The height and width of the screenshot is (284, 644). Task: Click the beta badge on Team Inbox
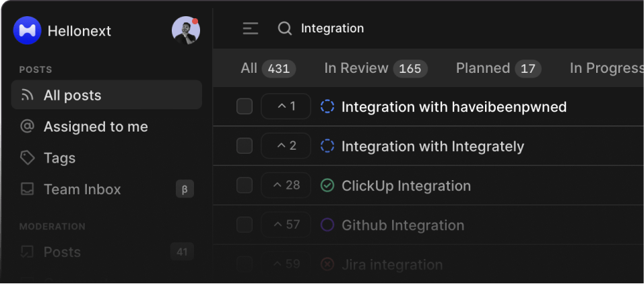185,189
